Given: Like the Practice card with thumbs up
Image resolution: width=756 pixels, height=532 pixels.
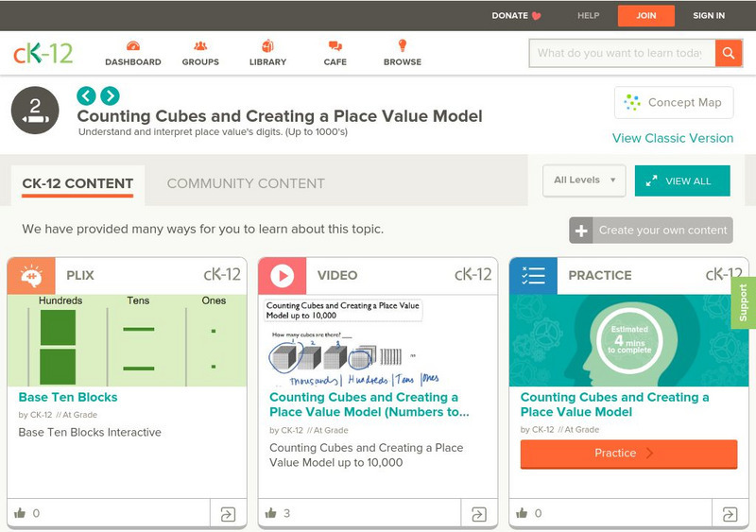Looking at the screenshot, I should click(x=523, y=513).
